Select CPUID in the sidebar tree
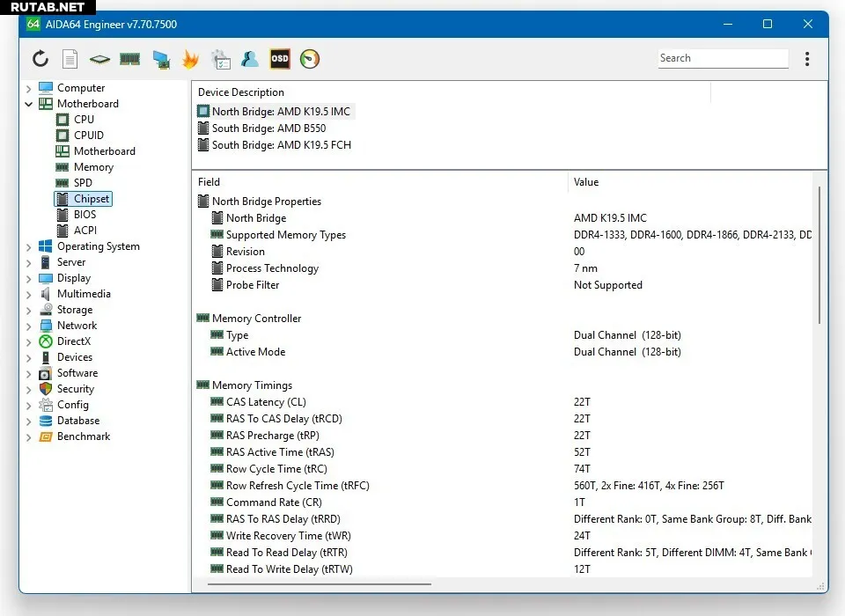 coord(80,136)
